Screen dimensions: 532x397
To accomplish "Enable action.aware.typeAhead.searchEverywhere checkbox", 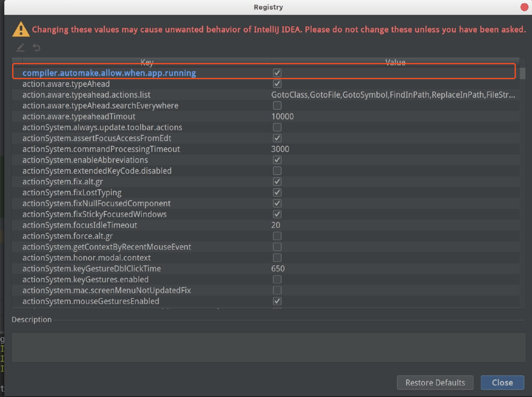I will [x=277, y=105].
